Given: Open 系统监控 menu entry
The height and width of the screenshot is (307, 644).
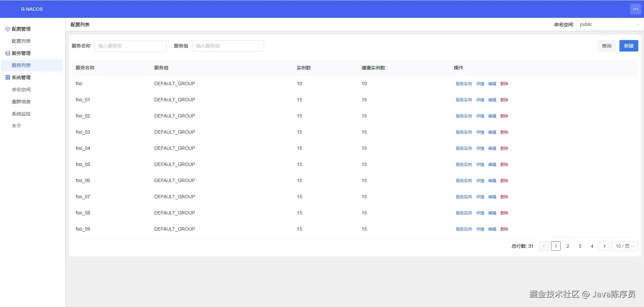Looking at the screenshot, I should 21,114.
